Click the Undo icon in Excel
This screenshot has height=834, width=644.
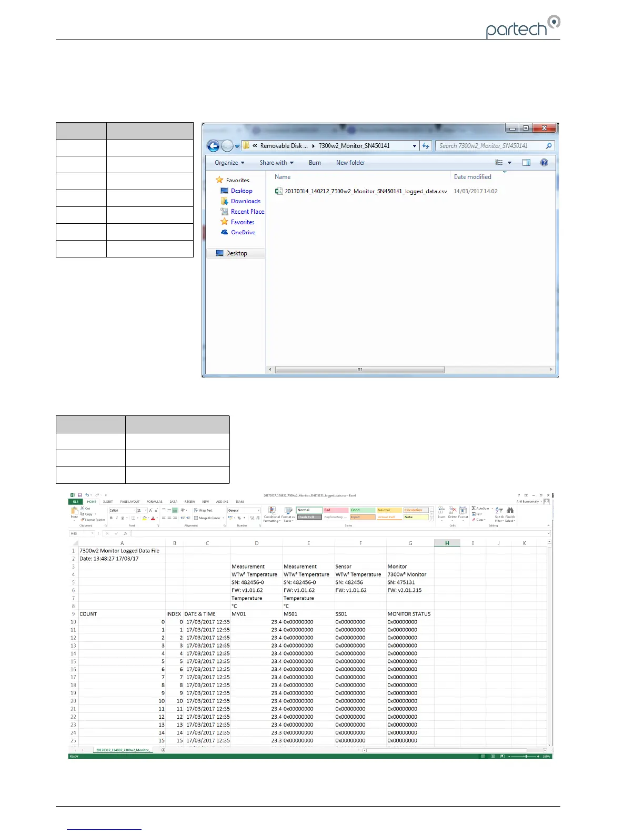(x=87, y=495)
